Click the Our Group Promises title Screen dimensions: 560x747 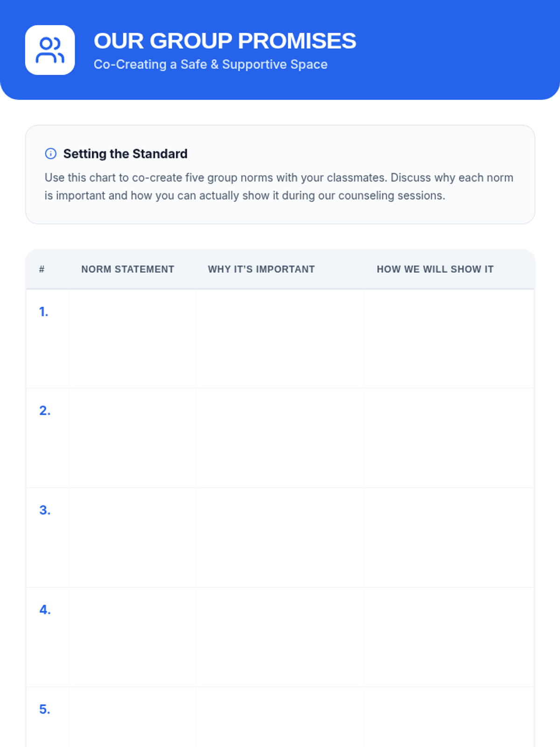[x=225, y=41]
